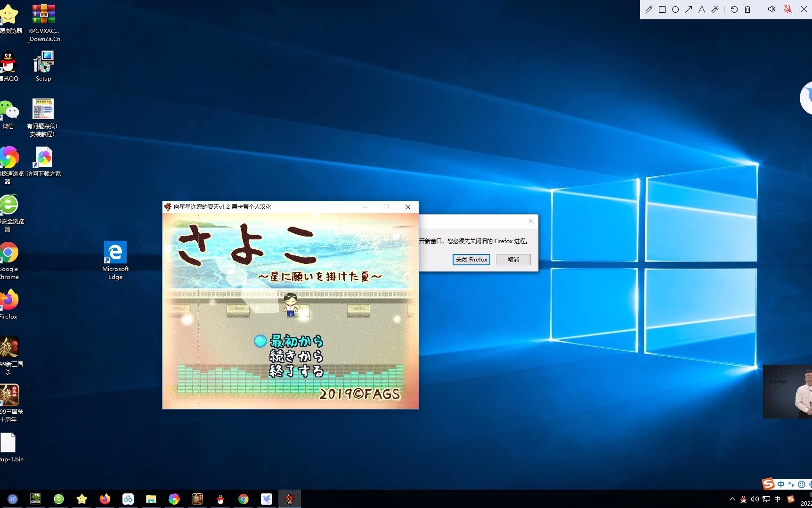Select the text 'A' annotation tool
The image size is (812, 508).
(x=701, y=9)
